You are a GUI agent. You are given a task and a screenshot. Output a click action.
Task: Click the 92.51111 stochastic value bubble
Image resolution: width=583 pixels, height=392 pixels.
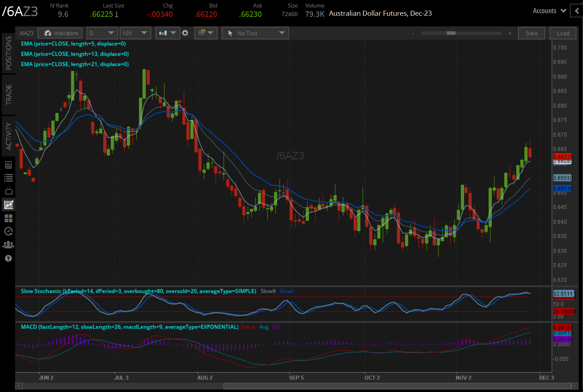point(564,293)
